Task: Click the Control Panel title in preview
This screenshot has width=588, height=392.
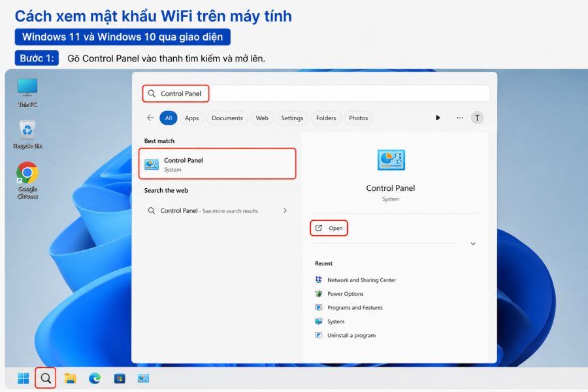Action: pos(391,188)
